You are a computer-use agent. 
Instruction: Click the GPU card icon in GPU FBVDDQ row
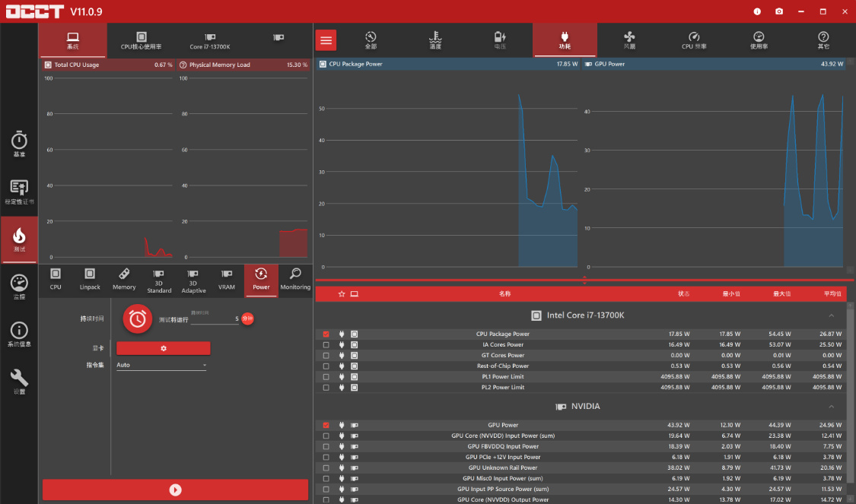[355, 446]
